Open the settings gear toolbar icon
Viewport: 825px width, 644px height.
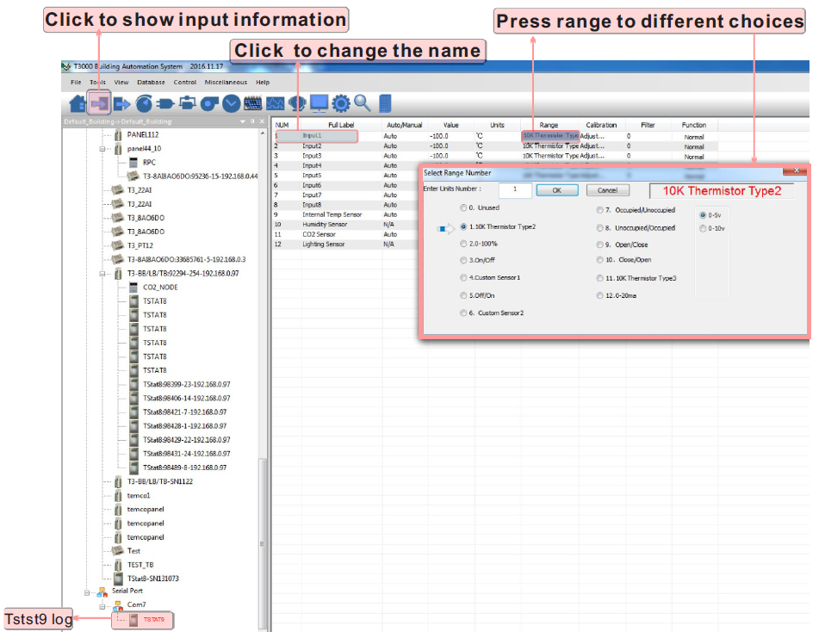341,103
